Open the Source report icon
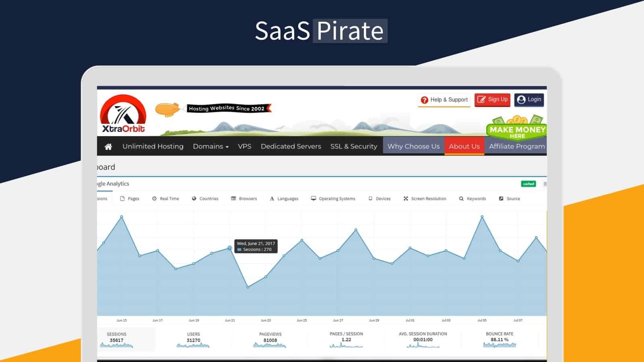The height and width of the screenshot is (362, 644). point(501,198)
